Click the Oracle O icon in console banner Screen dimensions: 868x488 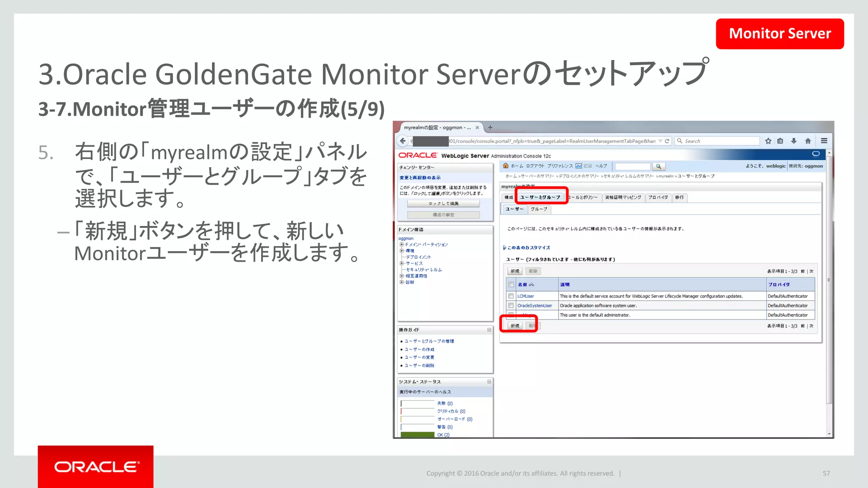coord(816,154)
